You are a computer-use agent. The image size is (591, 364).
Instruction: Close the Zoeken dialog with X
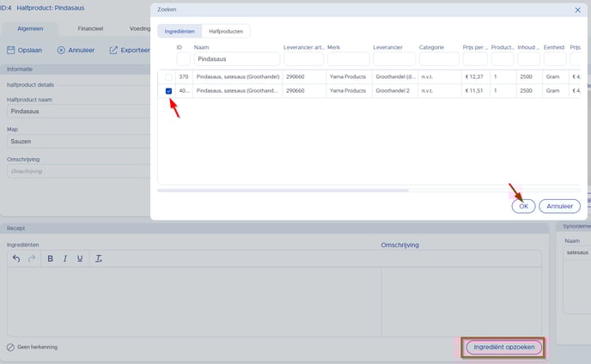pos(577,9)
